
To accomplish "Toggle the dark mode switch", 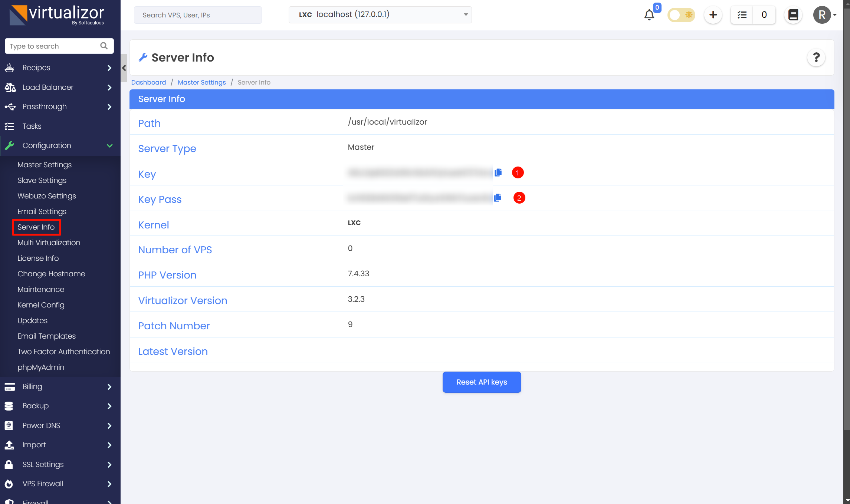I will [681, 15].
